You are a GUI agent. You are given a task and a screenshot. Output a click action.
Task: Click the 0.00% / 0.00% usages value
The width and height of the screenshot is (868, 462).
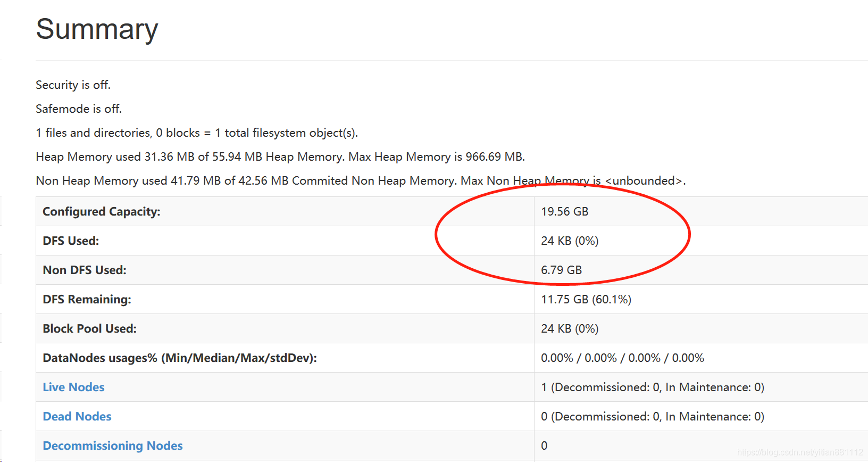(622, 358)
